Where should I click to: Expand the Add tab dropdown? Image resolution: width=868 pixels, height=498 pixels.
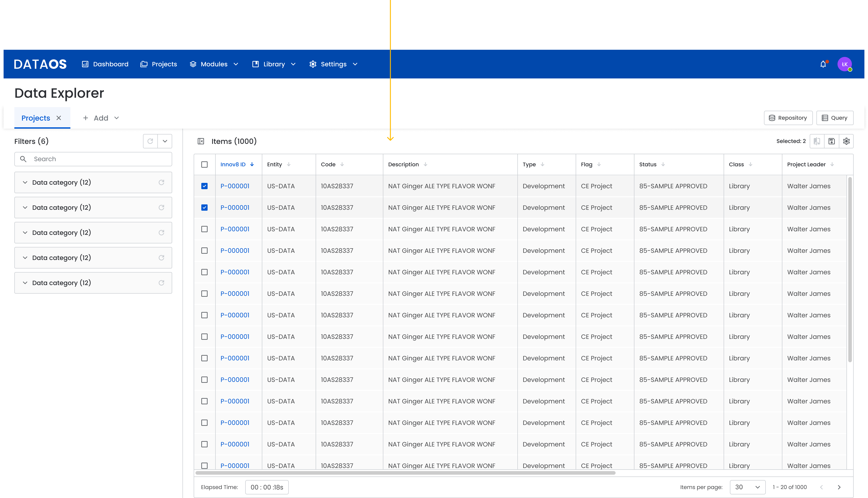click(117, 118)
